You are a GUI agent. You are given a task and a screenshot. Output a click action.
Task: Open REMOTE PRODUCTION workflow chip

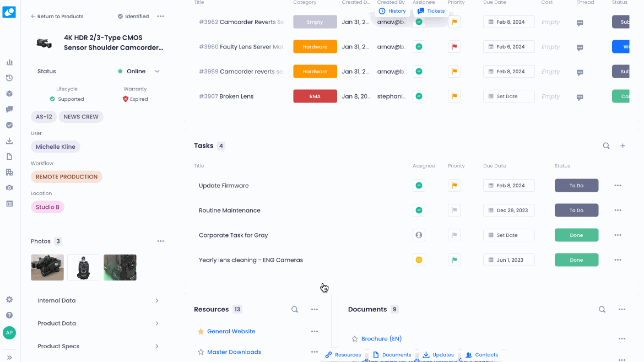tap(67, 177)
